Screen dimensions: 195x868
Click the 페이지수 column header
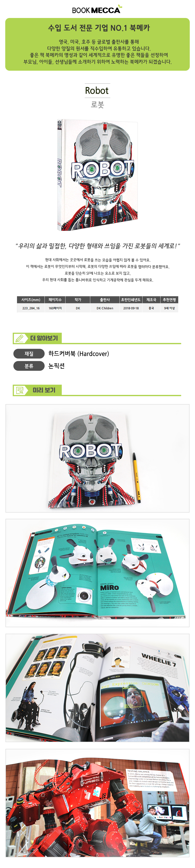click(x=55, y=299)
